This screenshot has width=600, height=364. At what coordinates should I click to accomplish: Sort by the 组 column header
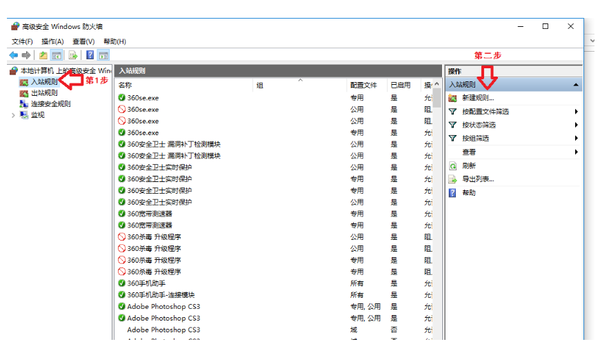pos(299,85)
